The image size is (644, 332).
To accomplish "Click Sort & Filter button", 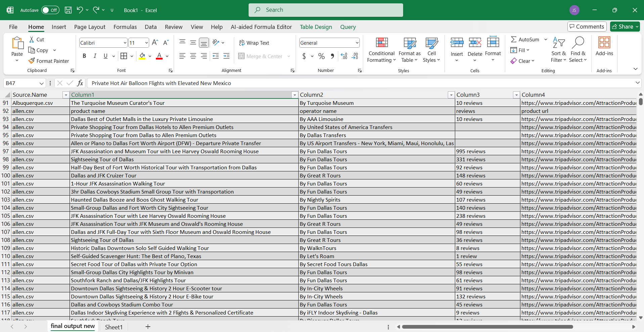I will point(558,50).
